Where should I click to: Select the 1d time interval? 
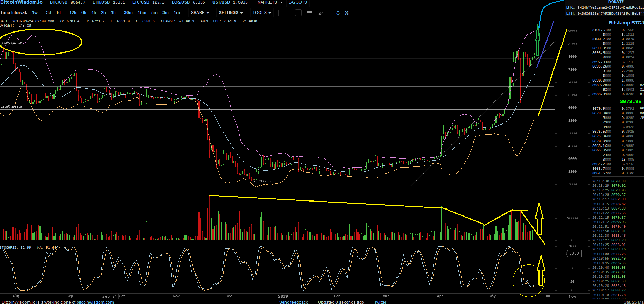coord(58,13)
